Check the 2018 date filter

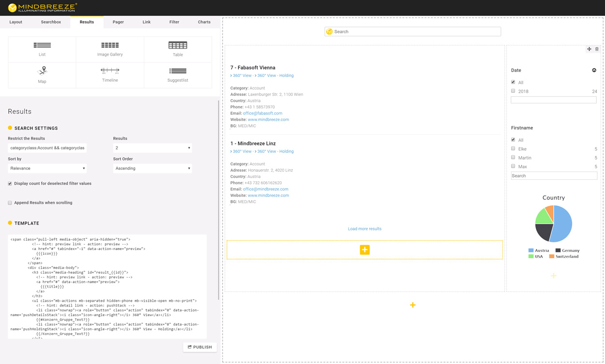click(x=513, y=91)
